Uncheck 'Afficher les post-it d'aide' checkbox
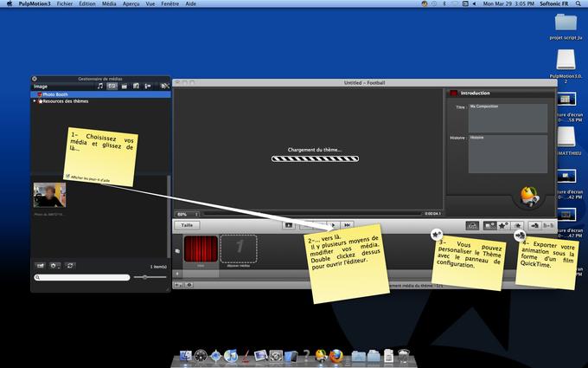Screen dimensions: 588x368 tap(67, 176)
